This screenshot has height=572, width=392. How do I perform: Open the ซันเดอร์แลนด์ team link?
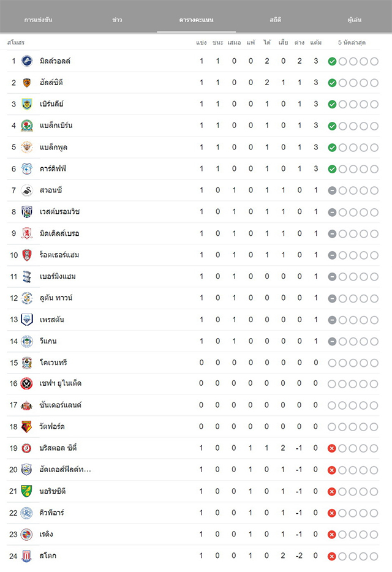pyautogui.click(x=61, y=405)
